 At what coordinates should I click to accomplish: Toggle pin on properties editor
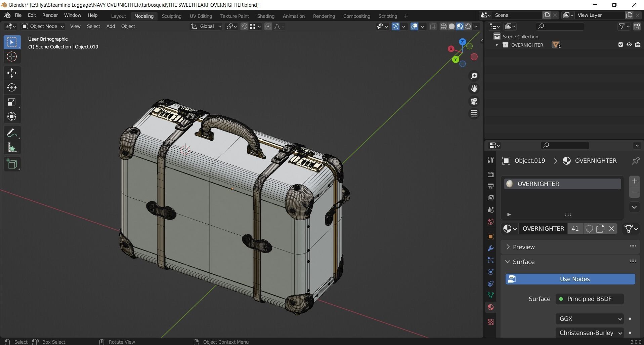(635, 161)
